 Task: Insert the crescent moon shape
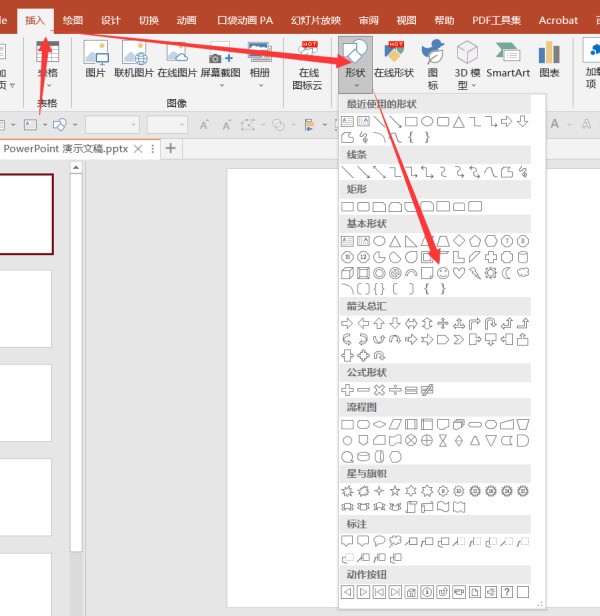(x=506, y=272)
